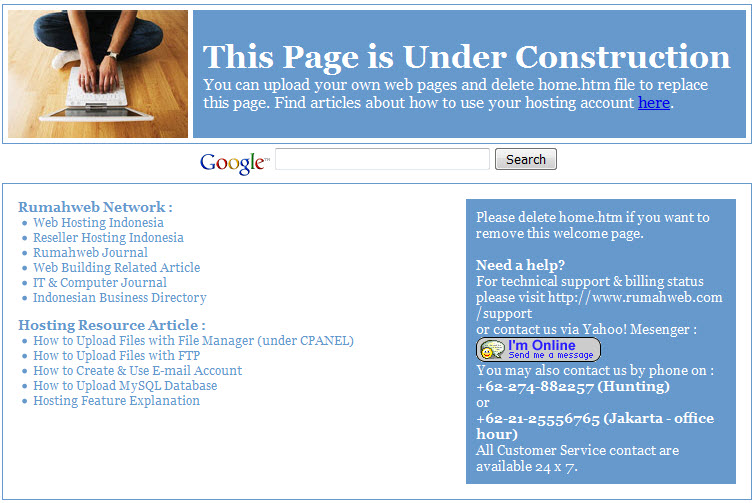The image size is (754, 503).
Task: Open Hosting Feature Explanation link
Action: pyautogui.click(x=116, y=401)
